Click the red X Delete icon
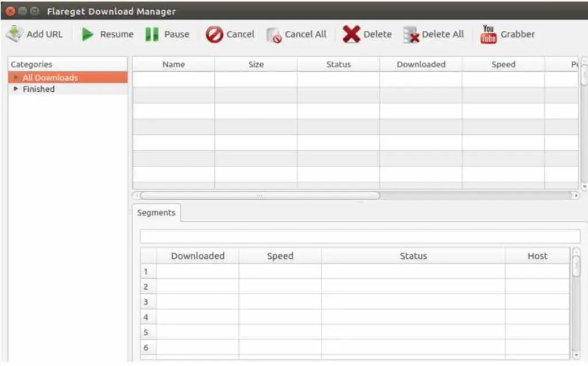This screenshot has width=588, height=366. tap(351, 34)
